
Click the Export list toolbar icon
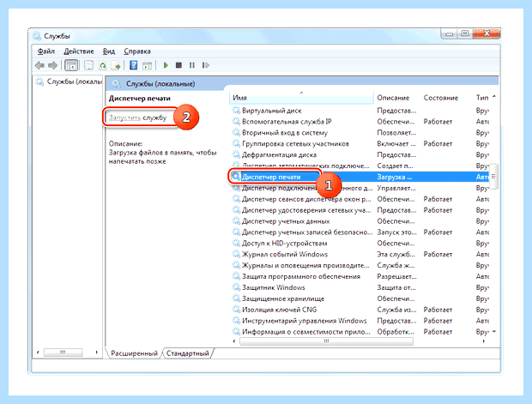116,65
